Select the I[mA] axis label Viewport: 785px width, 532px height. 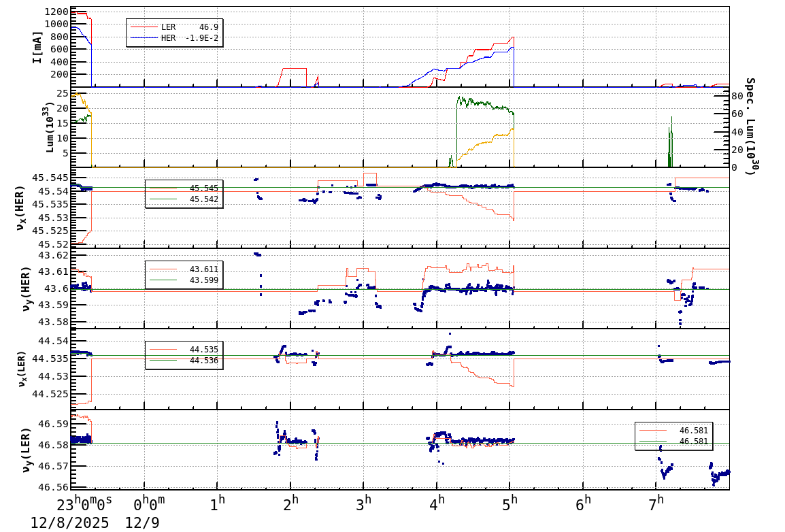click(x=36, y=47)
